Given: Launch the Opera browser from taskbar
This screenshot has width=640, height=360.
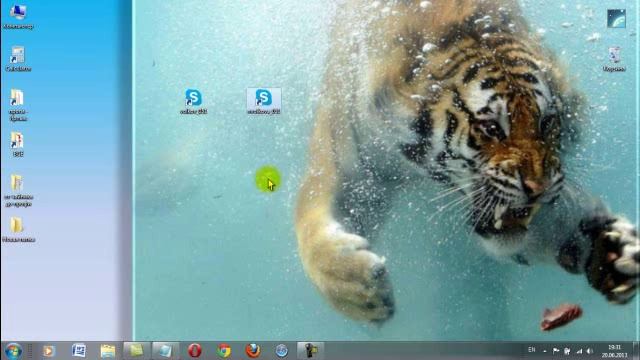Looking at the screenshot, I should click(195, 351).
